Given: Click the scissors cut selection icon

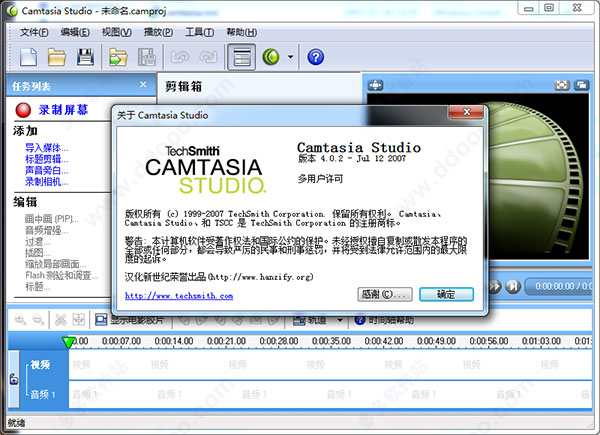Looking at the screenshot, I should click(60, 319).
